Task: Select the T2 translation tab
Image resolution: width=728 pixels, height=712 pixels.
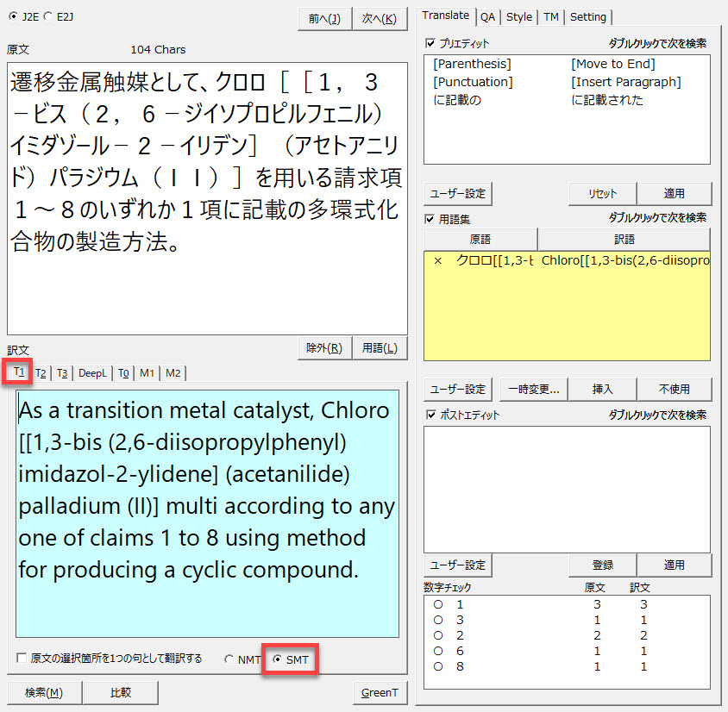Action: 41,372
